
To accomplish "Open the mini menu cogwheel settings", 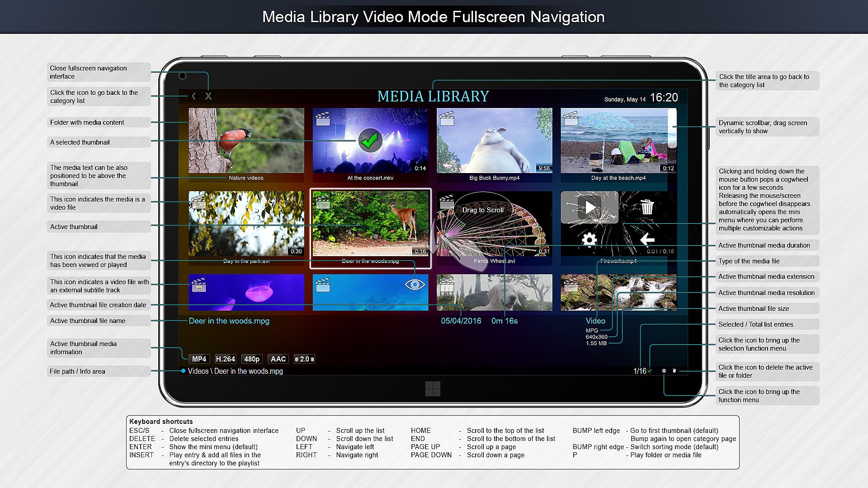I will click(x=589, y=239).
